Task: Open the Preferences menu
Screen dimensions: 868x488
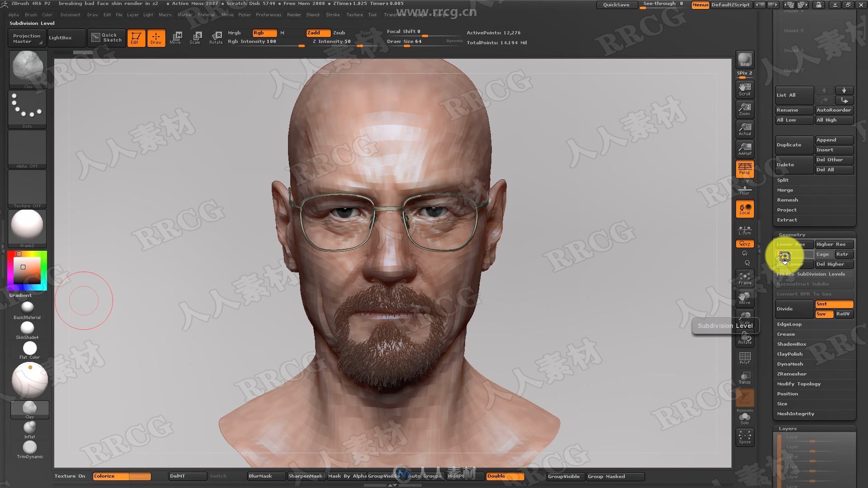Action: coord(269,14)
